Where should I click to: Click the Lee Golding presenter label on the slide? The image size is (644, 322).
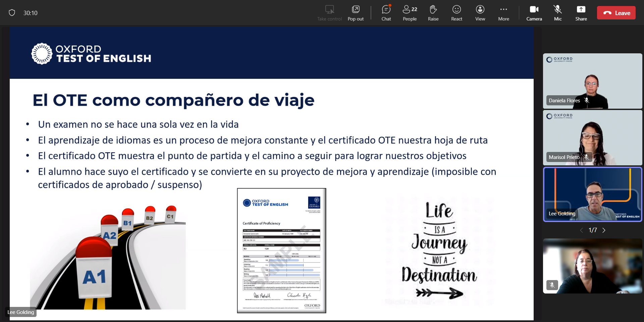tap(21, 312)
